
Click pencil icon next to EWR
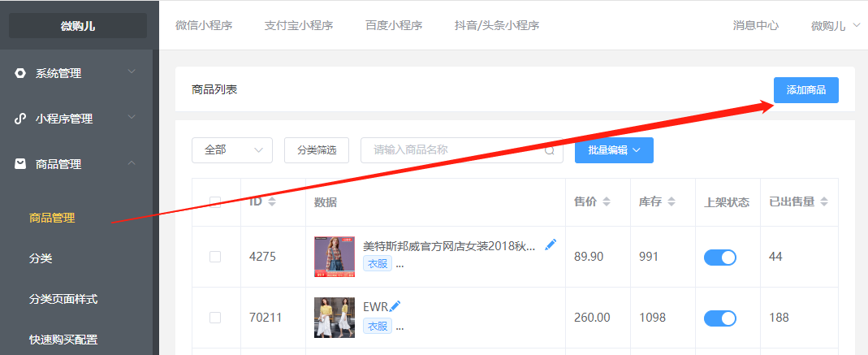pyautogui.click(x=395, y=305)
